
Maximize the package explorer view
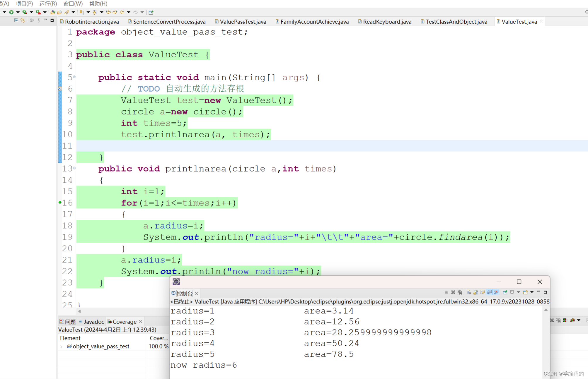click(x=52, y=20)
